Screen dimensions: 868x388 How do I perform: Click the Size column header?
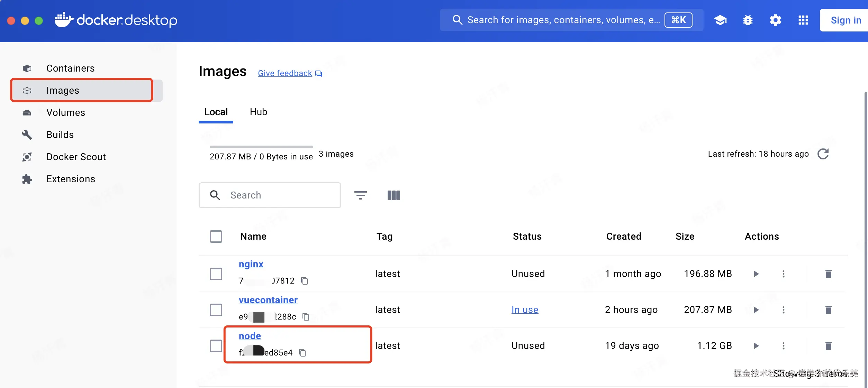685,237
